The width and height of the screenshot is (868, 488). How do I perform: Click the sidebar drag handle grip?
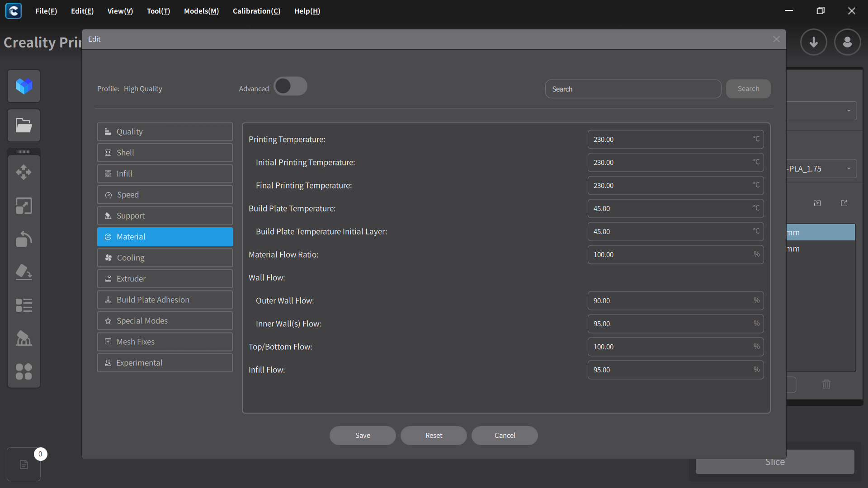click(24, 152)
